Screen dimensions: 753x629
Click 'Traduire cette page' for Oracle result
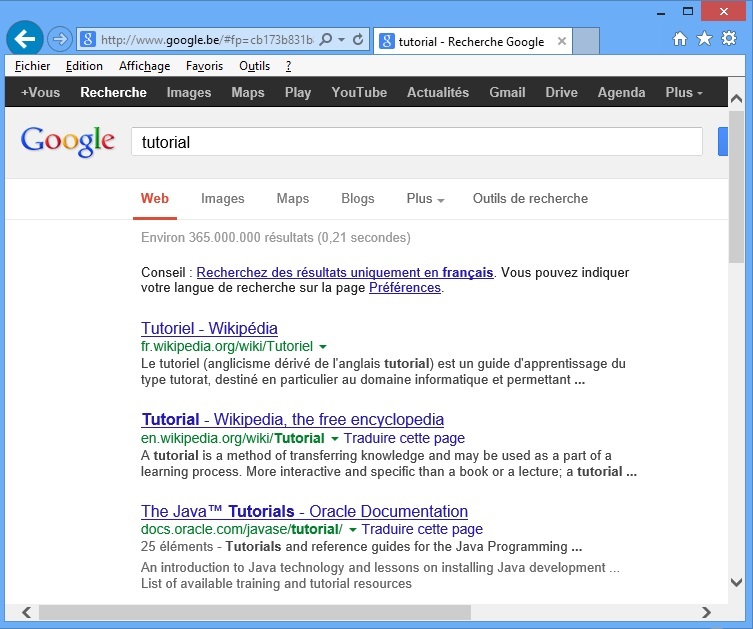(x=422, y=529)
